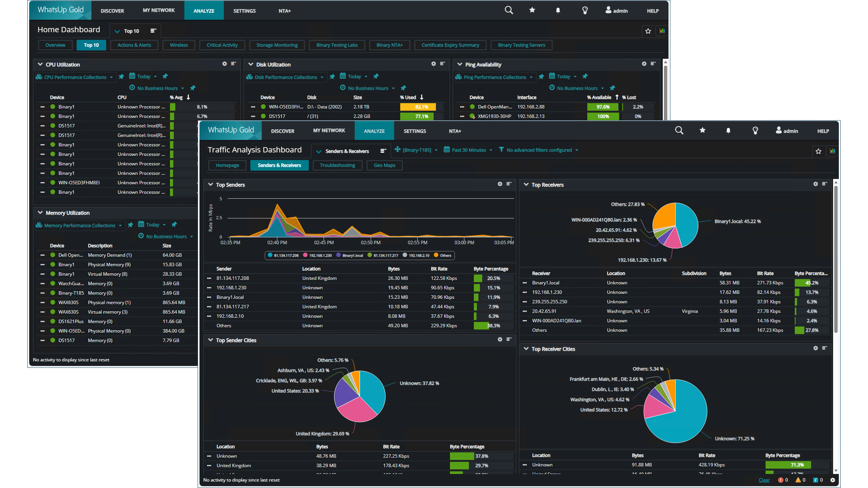Click the Clear link in the status bar
868x488 pixels.
tap(764, 480)
